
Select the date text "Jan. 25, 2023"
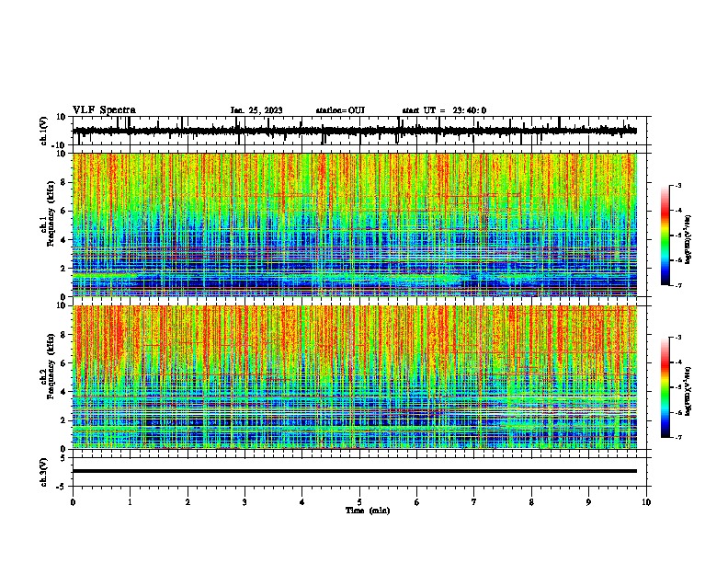256,110
